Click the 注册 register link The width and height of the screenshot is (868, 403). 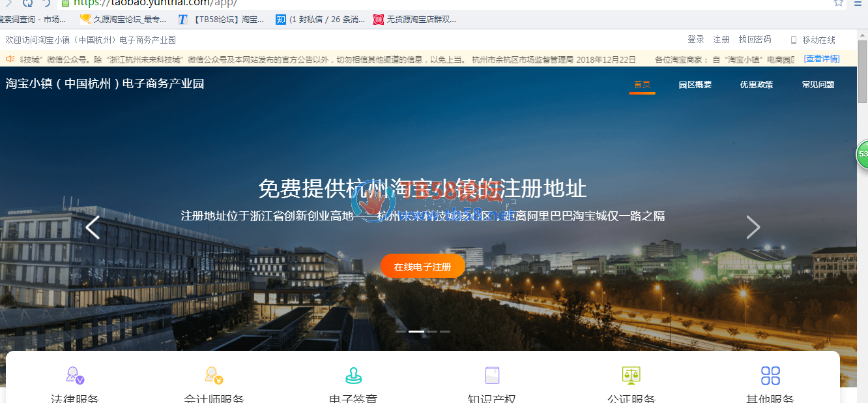(x=721, y=40)
